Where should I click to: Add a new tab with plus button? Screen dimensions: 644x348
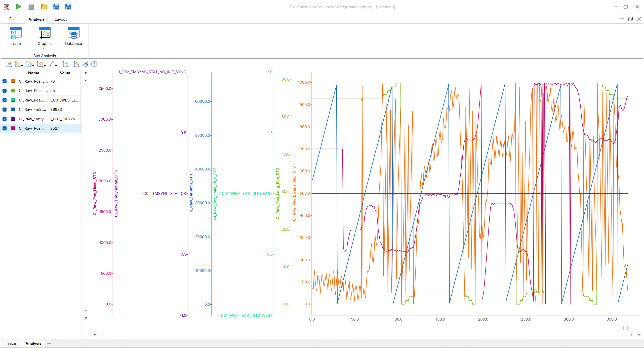click(x=49, y=343)
